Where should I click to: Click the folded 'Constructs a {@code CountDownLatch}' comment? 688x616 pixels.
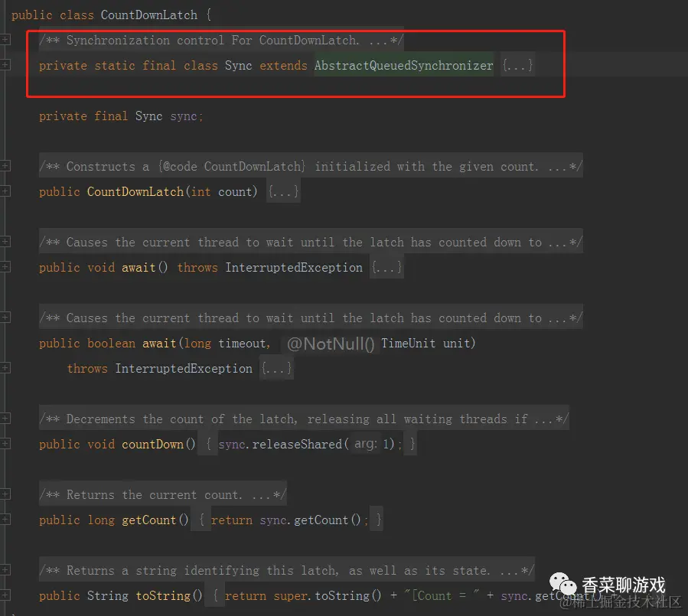(311, 167)
